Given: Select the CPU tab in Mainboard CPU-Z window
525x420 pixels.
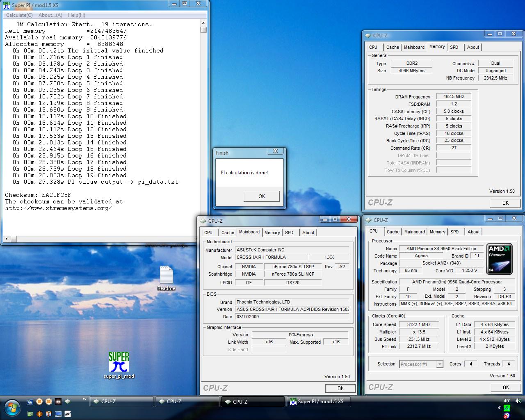Looking at the screenshot, I should [208, 233].
